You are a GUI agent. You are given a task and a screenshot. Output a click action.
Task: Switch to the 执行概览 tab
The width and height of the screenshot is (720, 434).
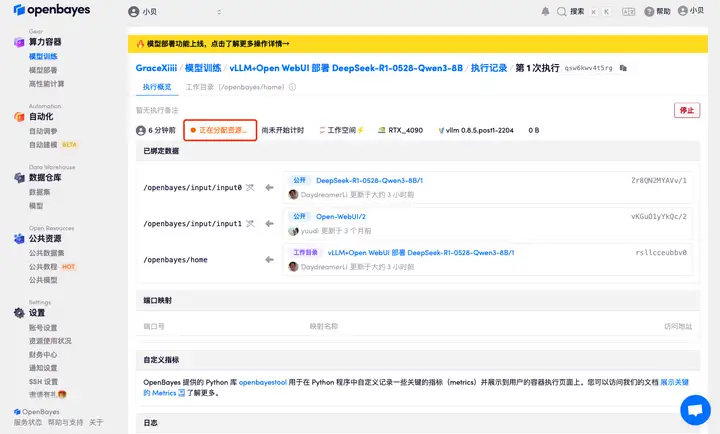tap(157, 87)
